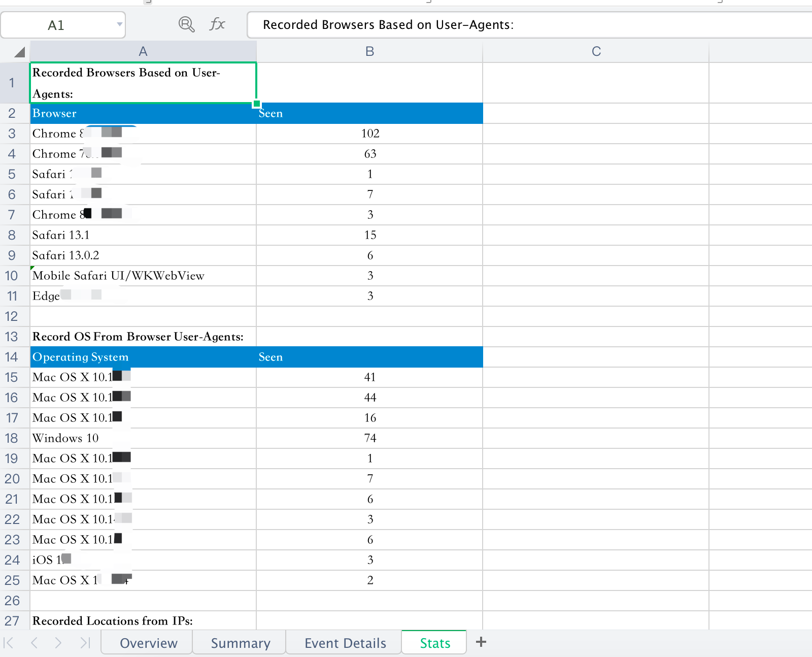The height and width of the screenshot is (657, 812).
Task: Select the Stats sheet tab
Action: coord(435,643)
